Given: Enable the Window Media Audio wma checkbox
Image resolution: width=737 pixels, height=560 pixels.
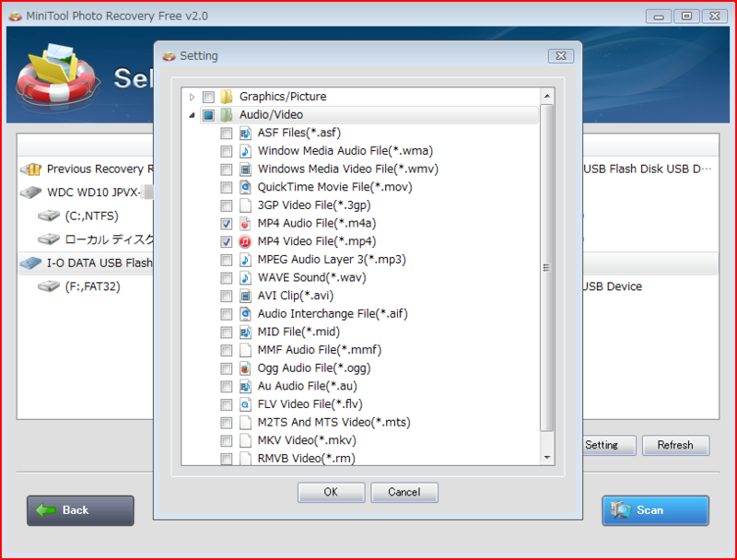Looking at the screenshot, I should coord(226,151).
